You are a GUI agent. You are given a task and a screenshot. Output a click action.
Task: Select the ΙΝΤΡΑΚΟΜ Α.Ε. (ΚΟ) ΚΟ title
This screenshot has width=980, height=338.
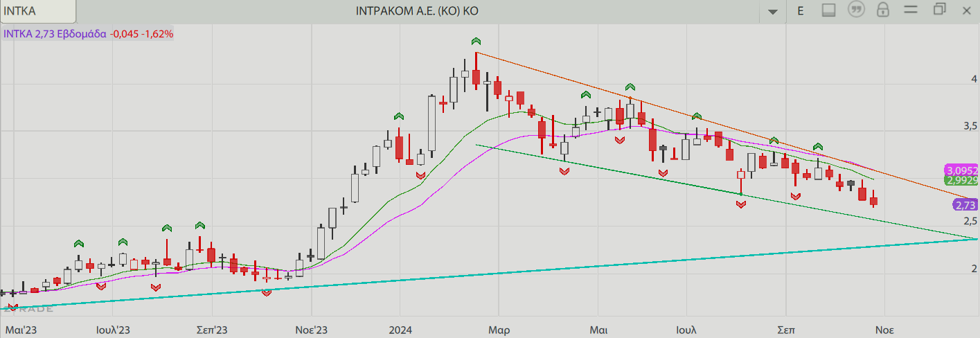click(417, 11)
